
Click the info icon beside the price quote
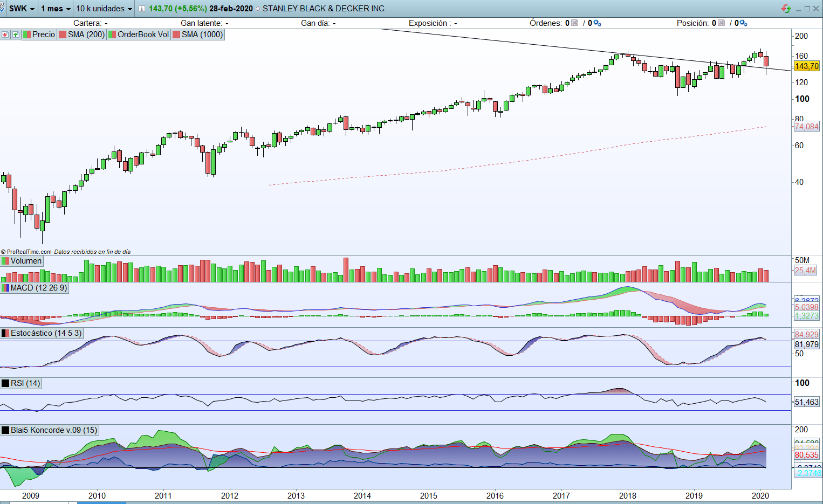141,9
